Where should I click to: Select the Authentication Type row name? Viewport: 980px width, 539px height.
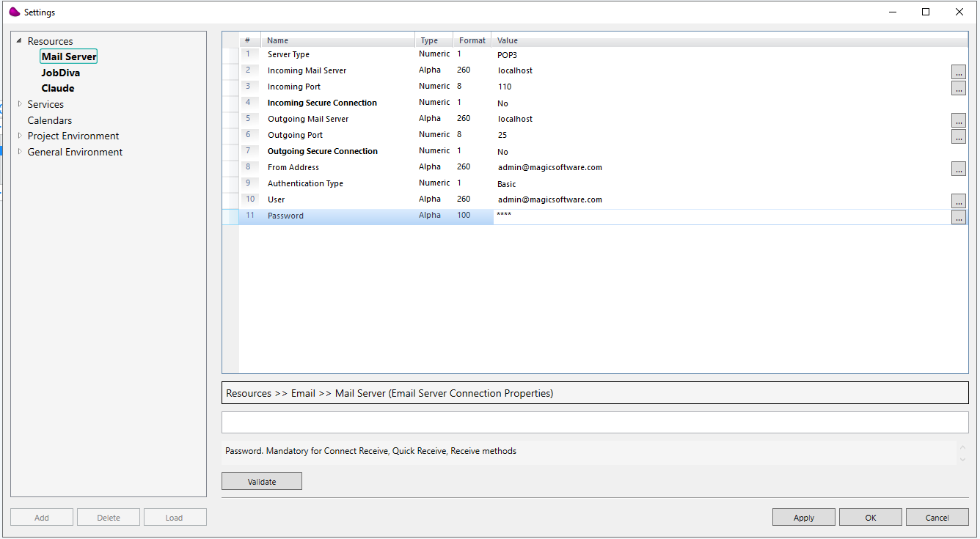click(305, 183)
